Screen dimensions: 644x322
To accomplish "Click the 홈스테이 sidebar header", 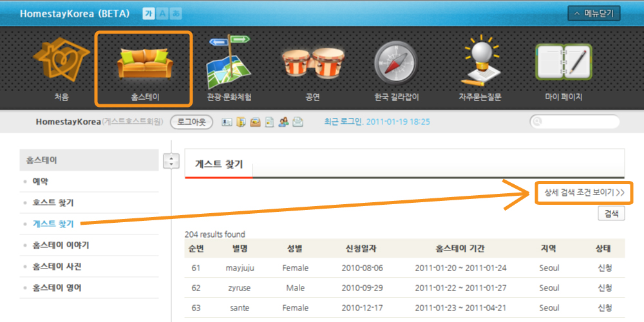I will coord(89,160).
